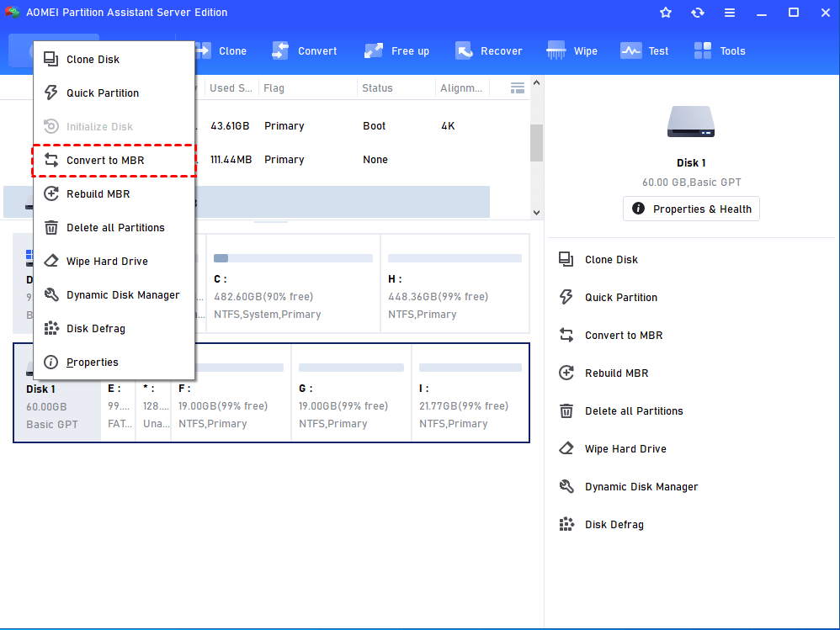Click Dynamic Disk Manager link in right panel
The height and width of the screenshot is (630, 840).
[x=641, y=486]
